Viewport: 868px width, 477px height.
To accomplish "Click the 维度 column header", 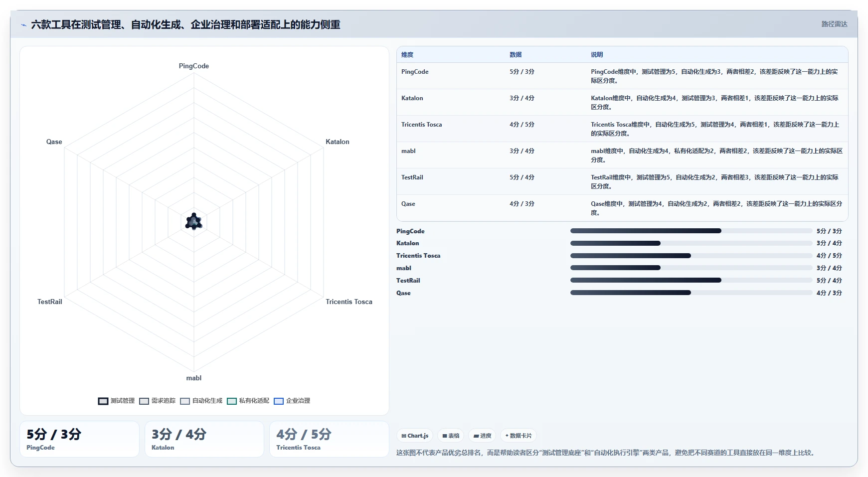I will tap(407, 55).
